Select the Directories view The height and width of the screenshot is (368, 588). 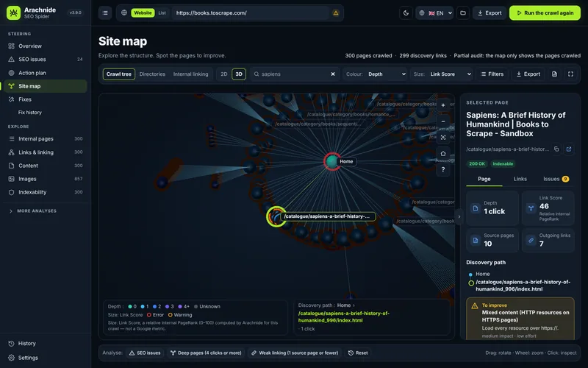pyautogui.click(x=152, y=74)
